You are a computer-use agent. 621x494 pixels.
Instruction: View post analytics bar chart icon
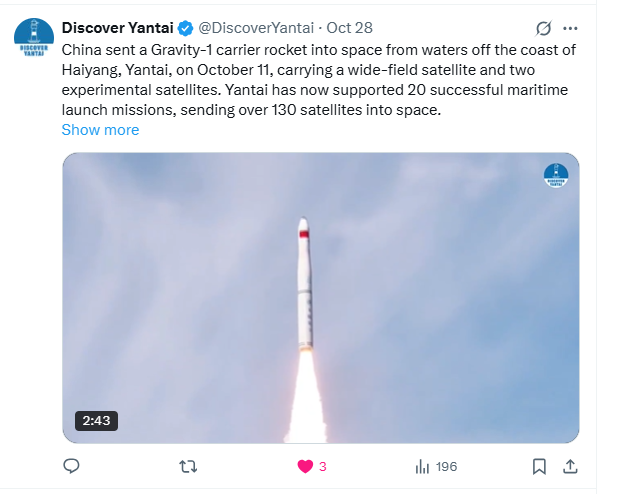[422, 466]
